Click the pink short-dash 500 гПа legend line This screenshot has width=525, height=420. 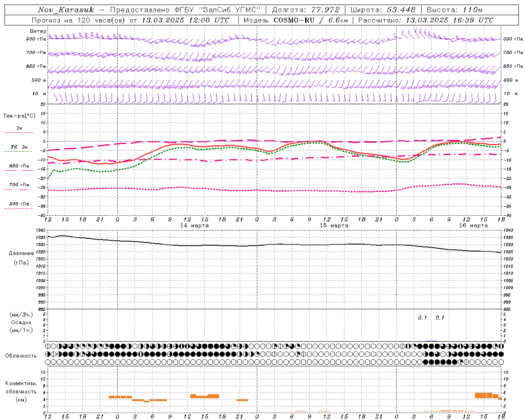18,208
